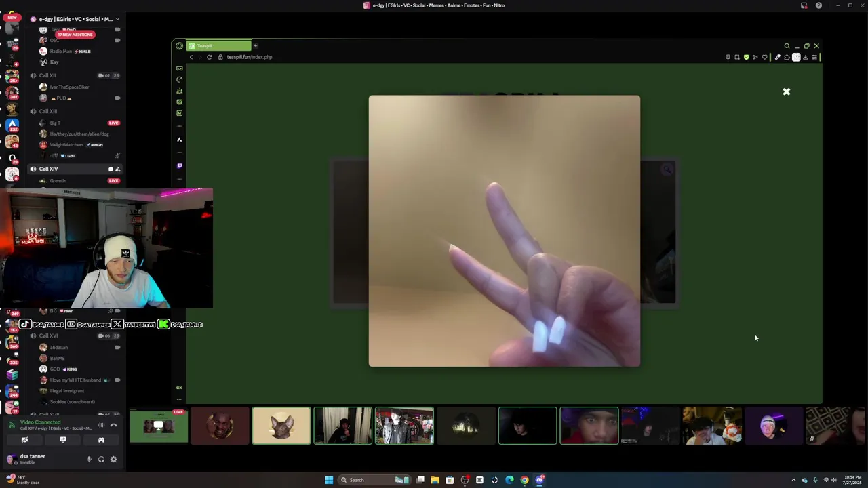
Task: Click user IvanTheSpaceBiker
Action: 69,87
